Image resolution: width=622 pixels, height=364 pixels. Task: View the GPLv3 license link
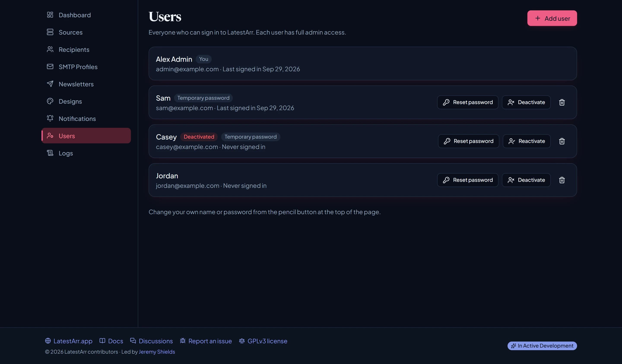pos(263,341)
